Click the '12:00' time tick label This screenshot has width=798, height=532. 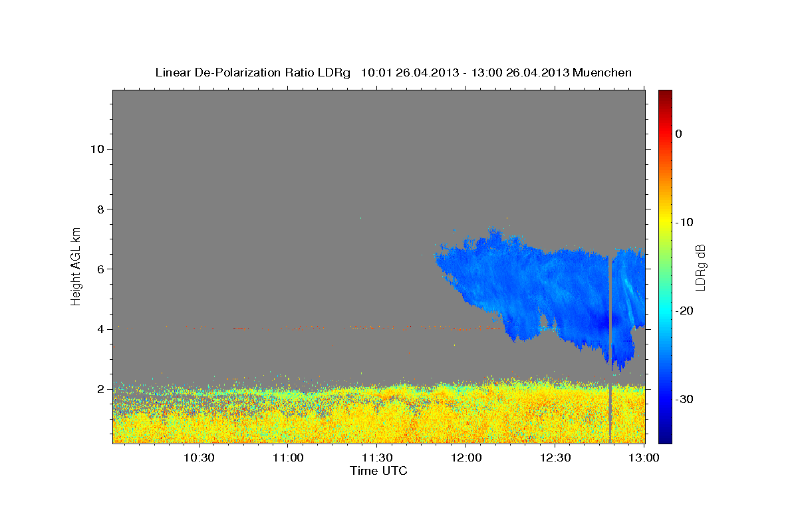466,458
